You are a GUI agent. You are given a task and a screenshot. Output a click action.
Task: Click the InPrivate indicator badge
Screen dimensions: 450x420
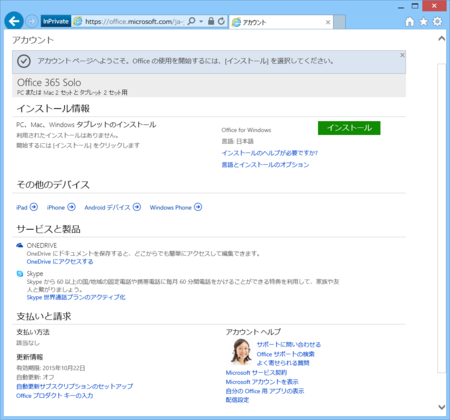click(x=56, y=22)
